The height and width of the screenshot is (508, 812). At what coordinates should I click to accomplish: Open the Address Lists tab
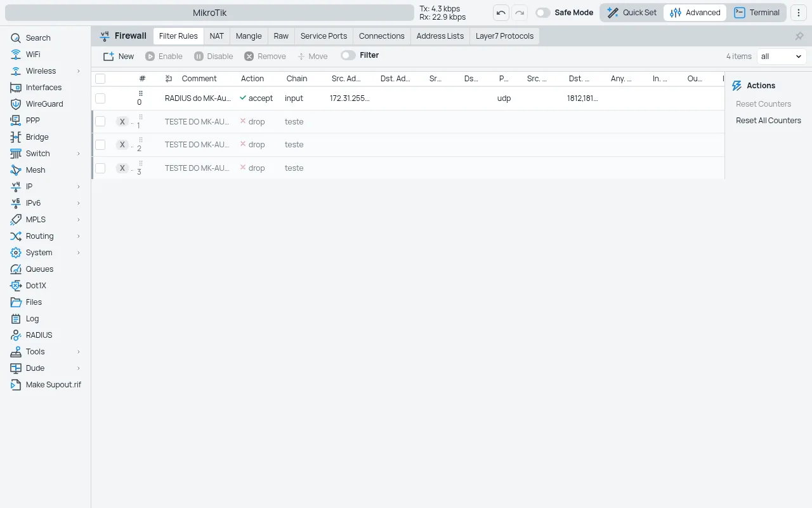point(440,36)
